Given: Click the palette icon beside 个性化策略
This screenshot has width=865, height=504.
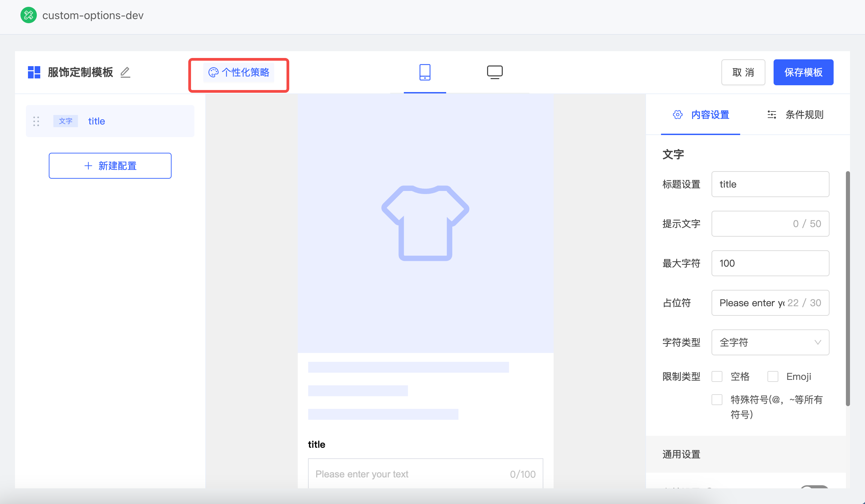Looking at the screenshot, I should coord(213,72).
